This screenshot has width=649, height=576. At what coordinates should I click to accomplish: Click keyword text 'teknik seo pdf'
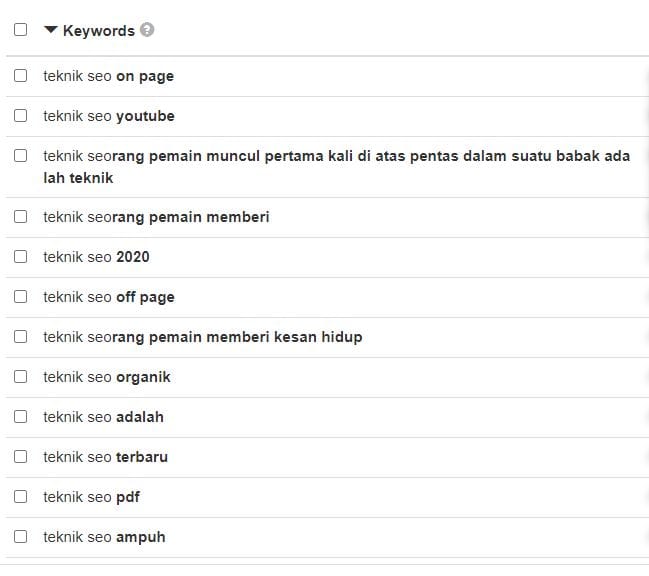coord(91,497)
